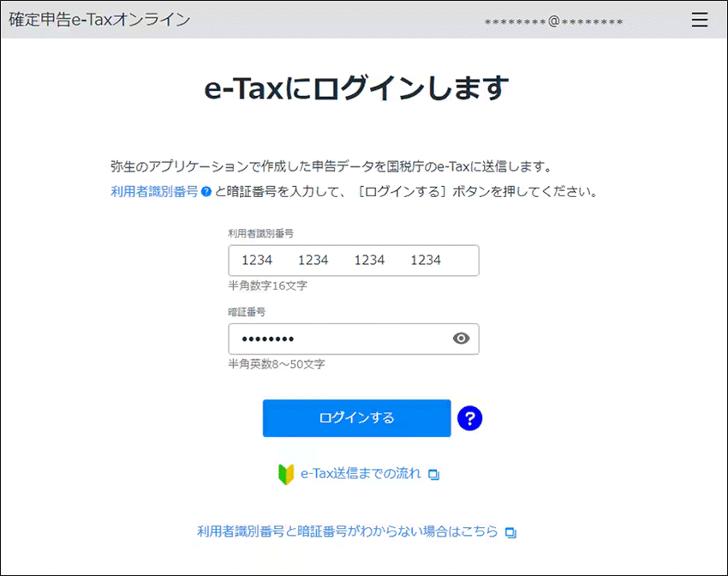Click the blue question mark beside ログインする

point(469,418)
